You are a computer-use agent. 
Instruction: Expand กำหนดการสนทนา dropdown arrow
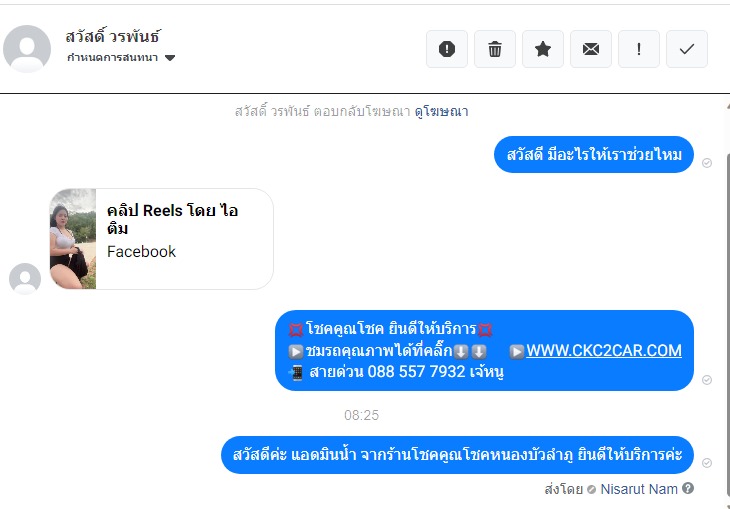(170, 58)
